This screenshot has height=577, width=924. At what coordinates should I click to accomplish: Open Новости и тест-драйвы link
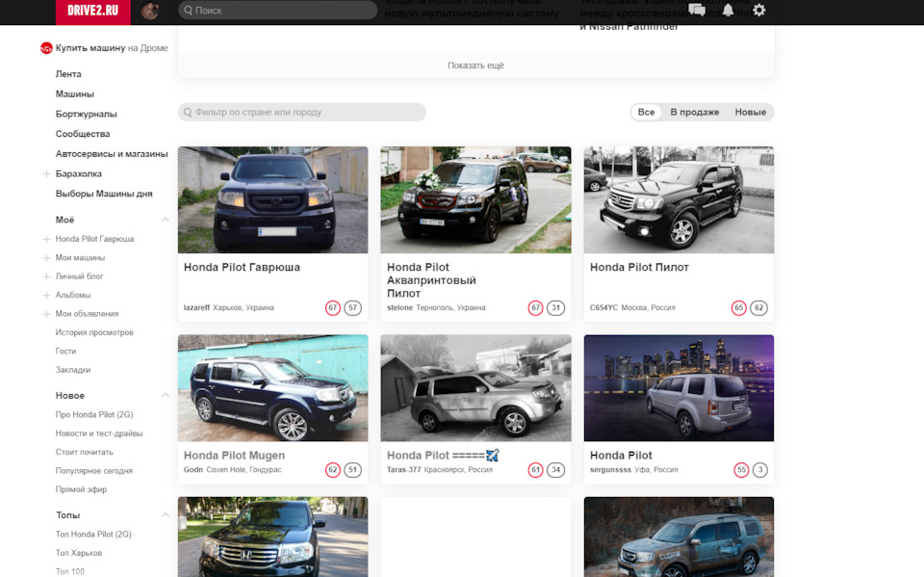coord(99,433)
